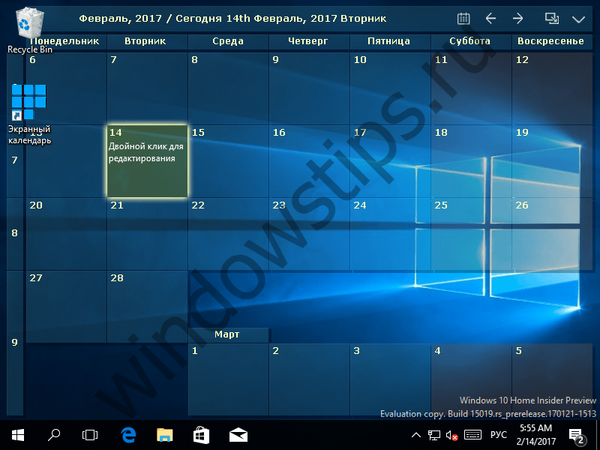Click the Март month label
Screen dimensions: 600x450
[x=227, y=334]
